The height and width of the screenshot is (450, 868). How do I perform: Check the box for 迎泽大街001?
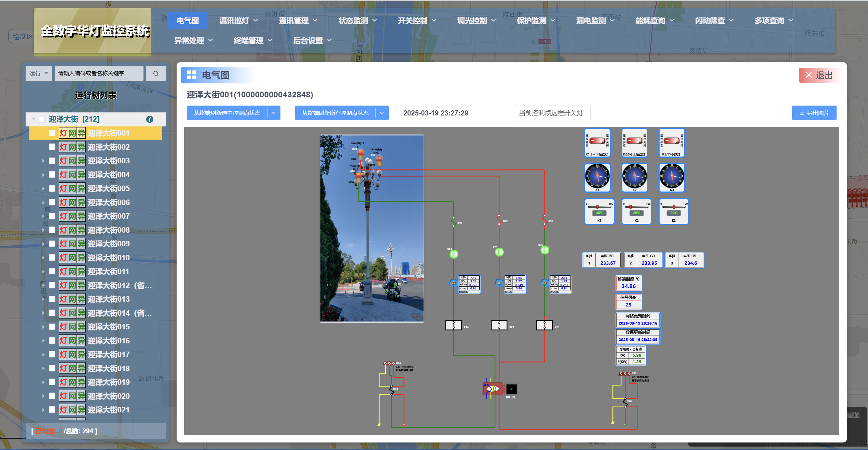coord(52,133)
